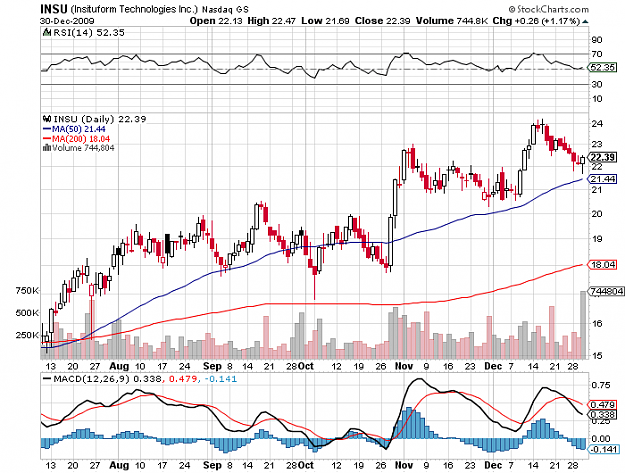625x473 pixels.
Task: Click the Chg +0.26 (+1.17%) value
Action: click(536, 21)
